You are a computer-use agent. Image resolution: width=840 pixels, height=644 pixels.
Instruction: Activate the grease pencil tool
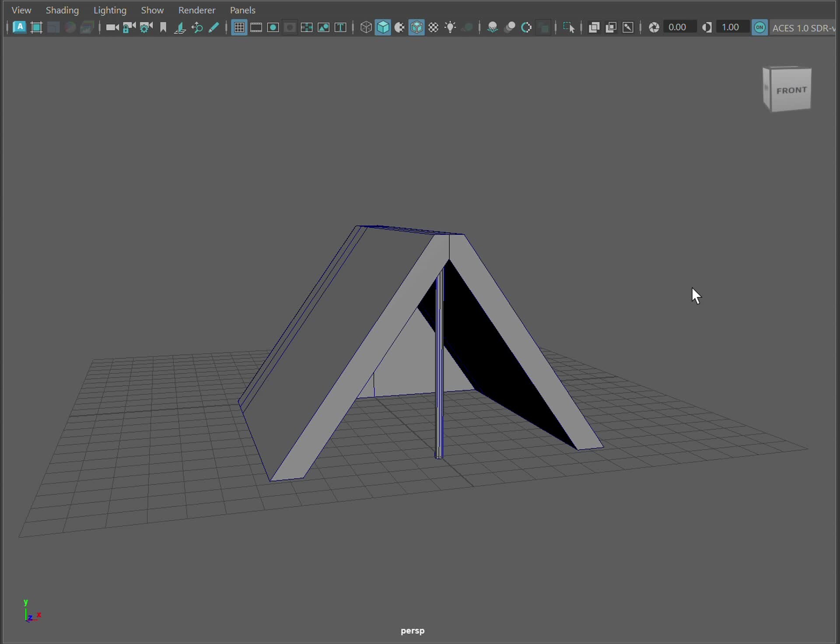pyautogui.click(x=214, y=27)
